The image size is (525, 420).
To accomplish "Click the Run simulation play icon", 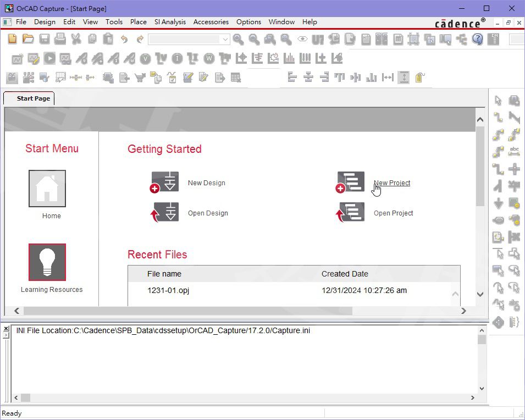I will click(49, 59).
